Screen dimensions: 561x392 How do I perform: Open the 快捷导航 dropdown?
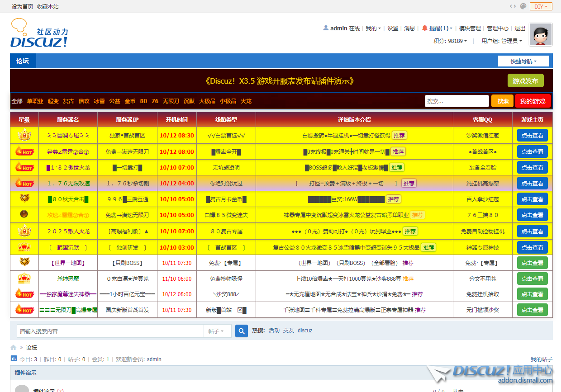point(523,61)
